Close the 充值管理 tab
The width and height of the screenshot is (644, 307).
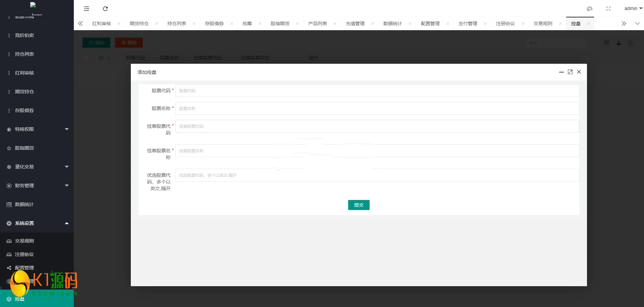[373, 23]
